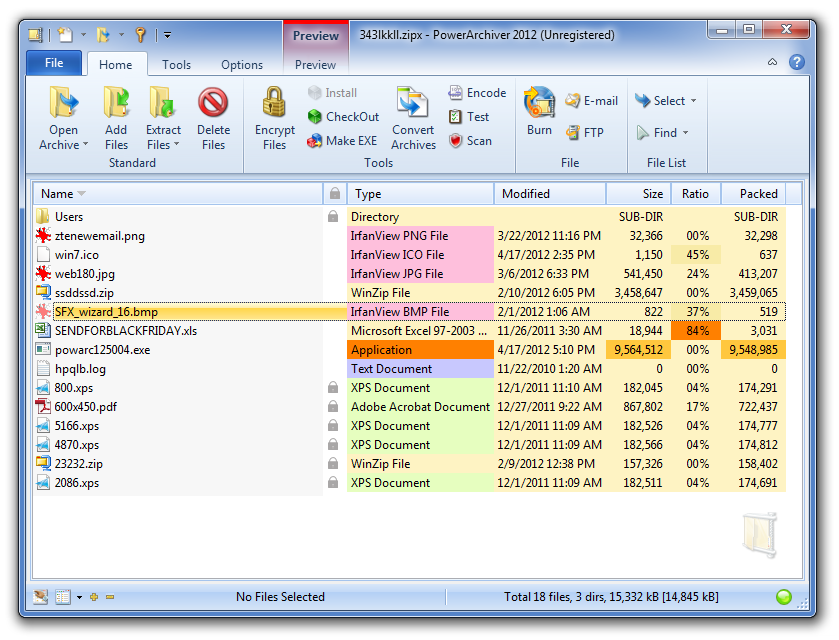Open the Find dropdown menu
The height and width of the screenshot is (640, 839).
tap(662, 132)
